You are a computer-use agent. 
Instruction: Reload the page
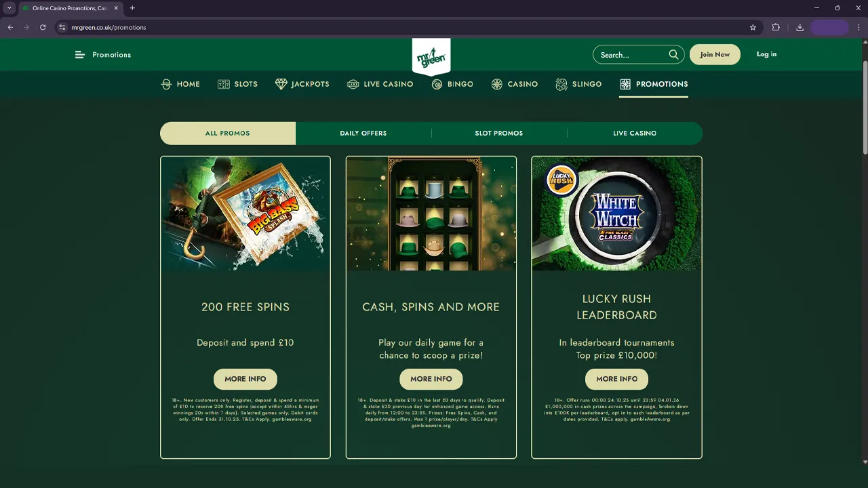pyautogui.click(x=43, y=27)
